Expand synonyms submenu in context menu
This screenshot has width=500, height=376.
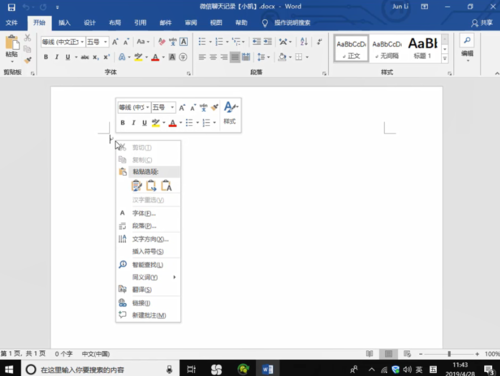coord(148,277)
